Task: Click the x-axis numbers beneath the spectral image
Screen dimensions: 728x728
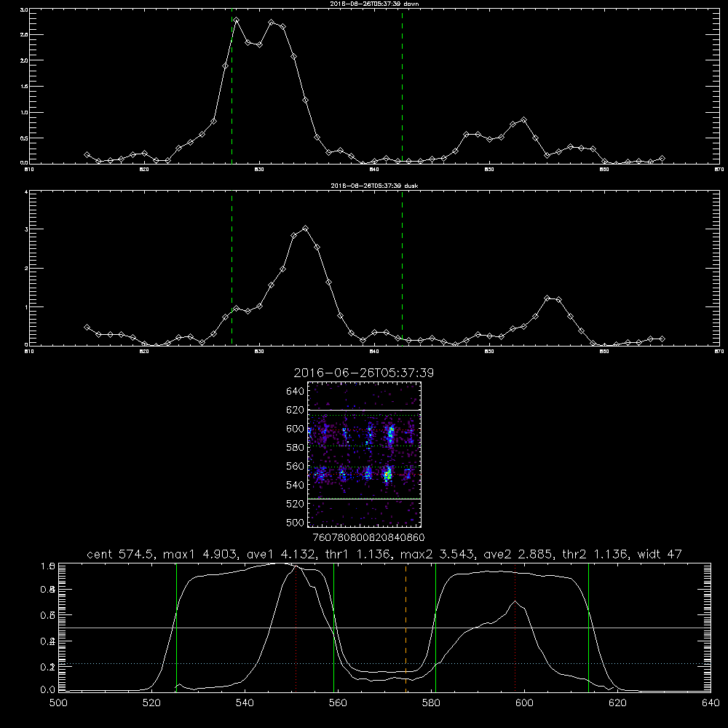Action: coord(369,537)
